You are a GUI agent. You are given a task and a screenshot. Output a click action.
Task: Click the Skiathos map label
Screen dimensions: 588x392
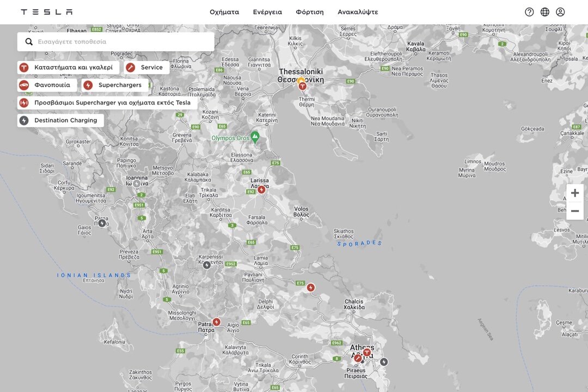(344, 234)
